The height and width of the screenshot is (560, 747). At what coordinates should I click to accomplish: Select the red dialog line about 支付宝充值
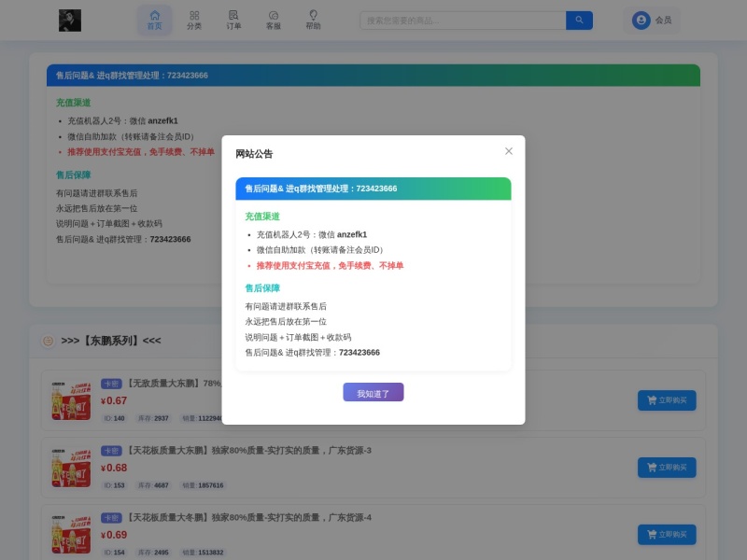[330, 266]
